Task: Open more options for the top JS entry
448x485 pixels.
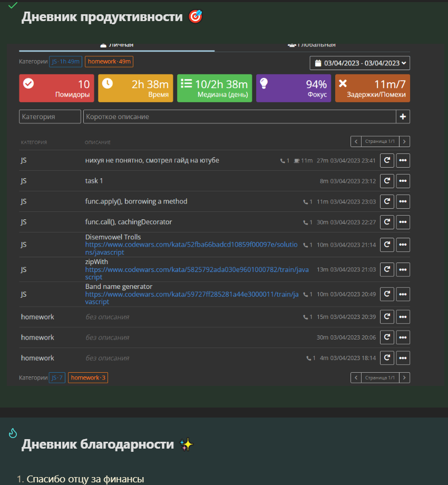Action: 403,160
